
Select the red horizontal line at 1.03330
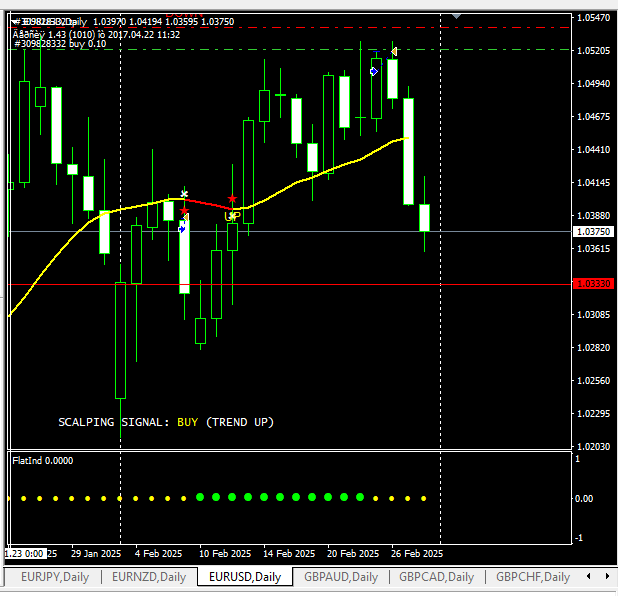coord(290,284)
